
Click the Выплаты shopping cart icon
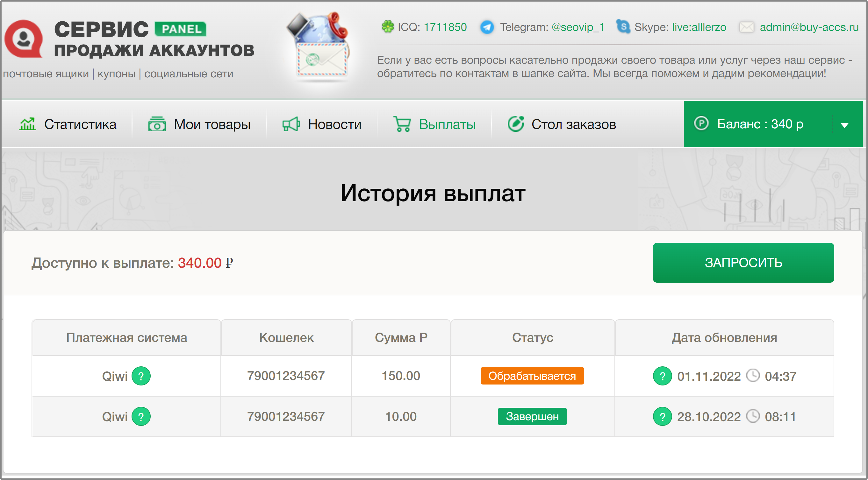(x=402, y=124)
